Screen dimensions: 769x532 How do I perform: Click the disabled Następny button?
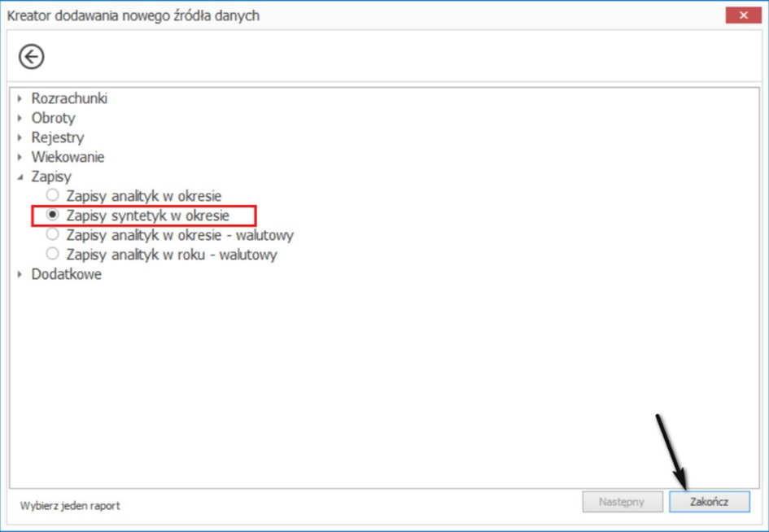point(623,502)
